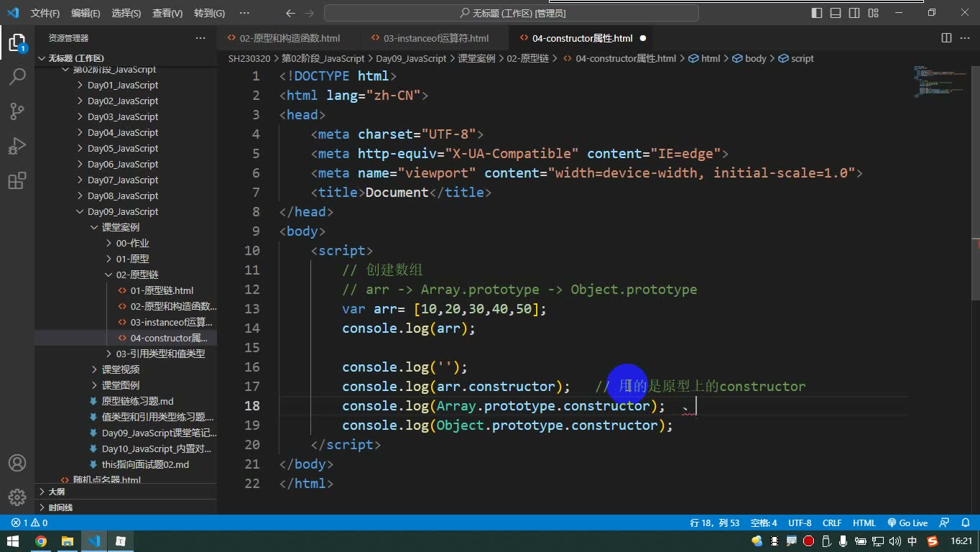This screenshot has height=552, width=980.
Task: Start Go Live server
Action: click(908, 523)
